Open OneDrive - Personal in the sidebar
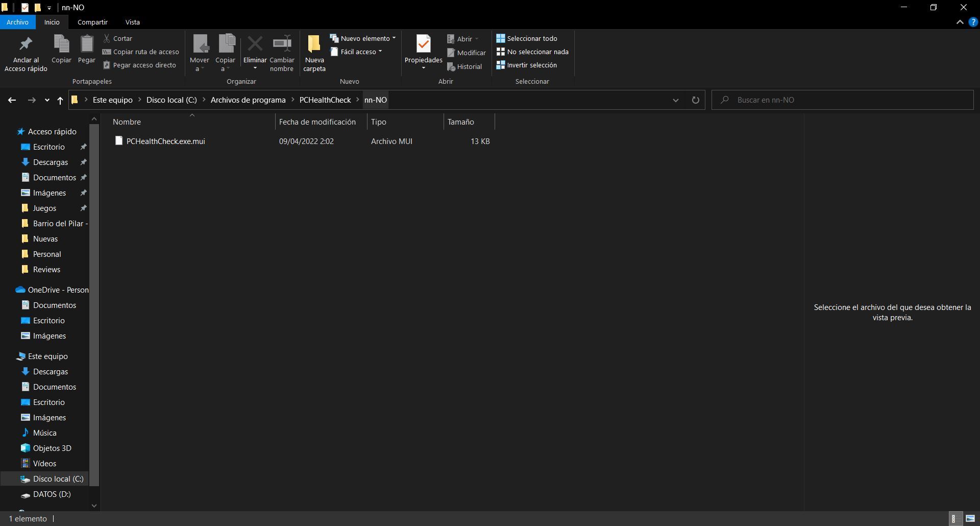The width and height of the screenshot is (980, 526). click(58, 290)
